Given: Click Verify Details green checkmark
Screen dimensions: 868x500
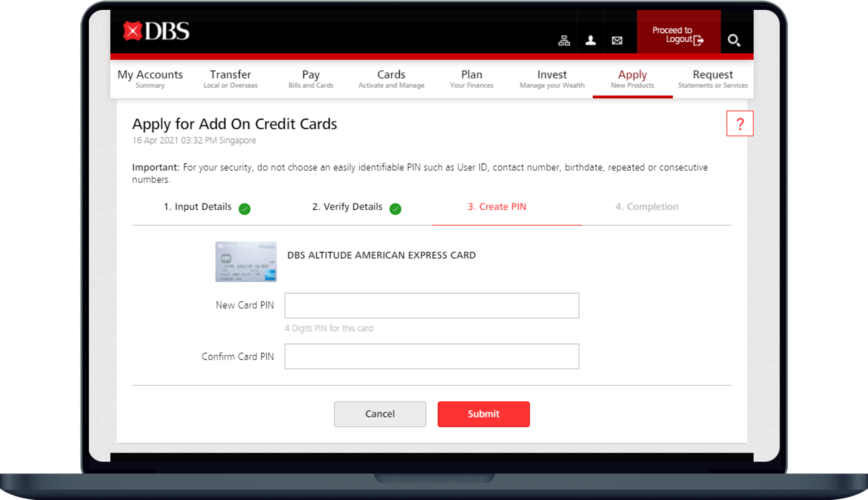Looking at the screenshot, I should [395, 208].
